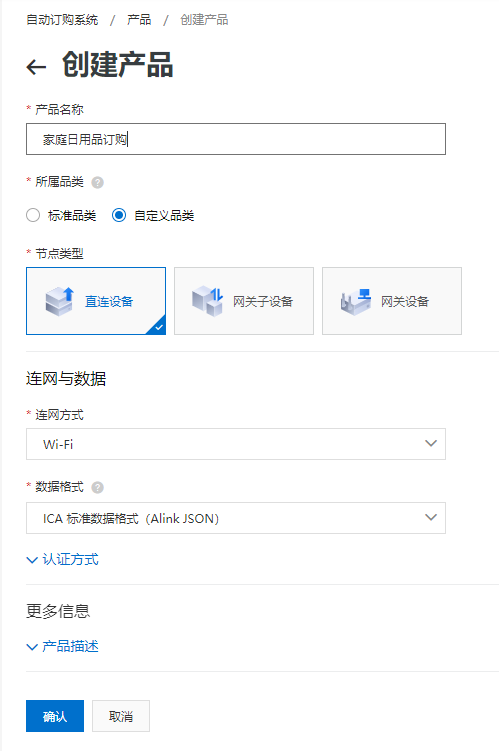The image size is (499, 751).
Task: Click the chevron icon beside 认证方式
Action: pyautogui.click(x=32, y=560)
